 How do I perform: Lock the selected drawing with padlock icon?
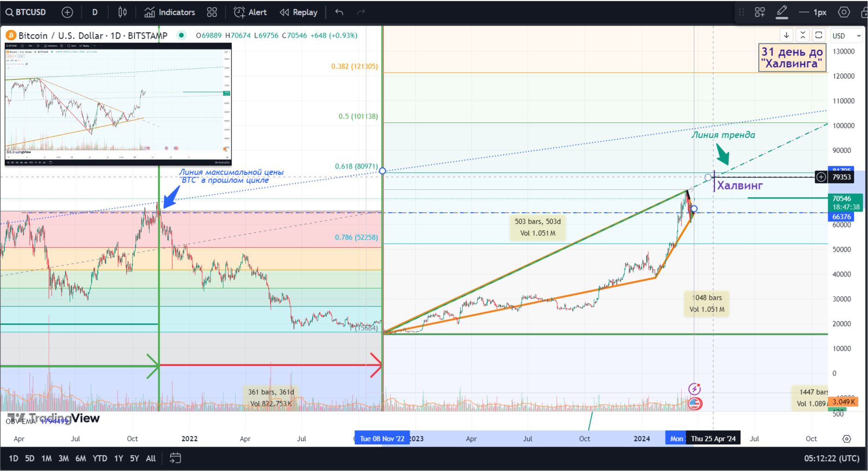[864, 12]
